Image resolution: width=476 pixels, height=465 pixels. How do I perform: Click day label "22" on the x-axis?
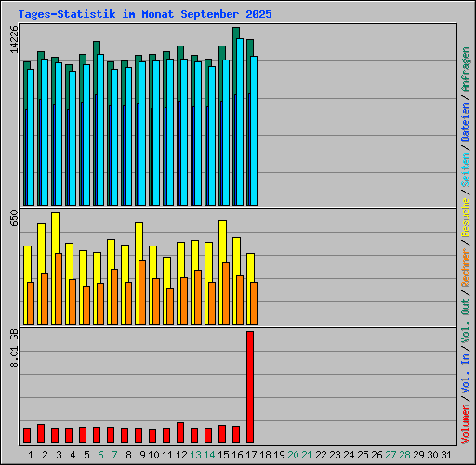(321, 455)
